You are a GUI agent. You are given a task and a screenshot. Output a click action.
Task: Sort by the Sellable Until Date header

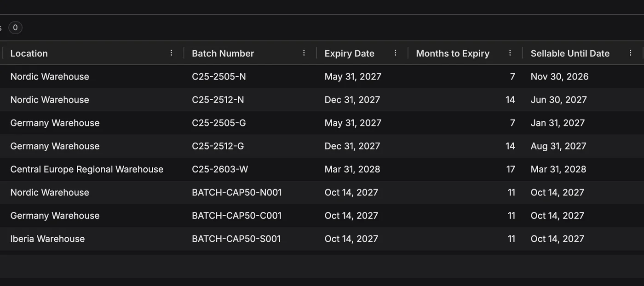point(570,53)
